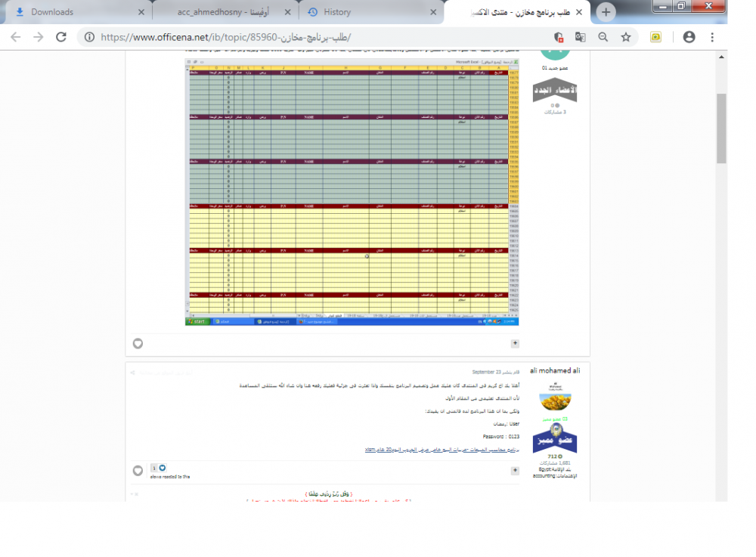756x557 pixels.
Task: Close the Downloads tab
Action: [141, 12]
